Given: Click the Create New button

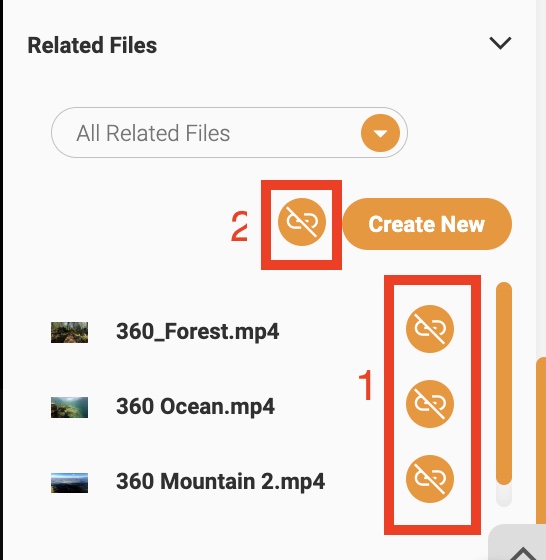Looking at the screenshot, I should 427,224.
